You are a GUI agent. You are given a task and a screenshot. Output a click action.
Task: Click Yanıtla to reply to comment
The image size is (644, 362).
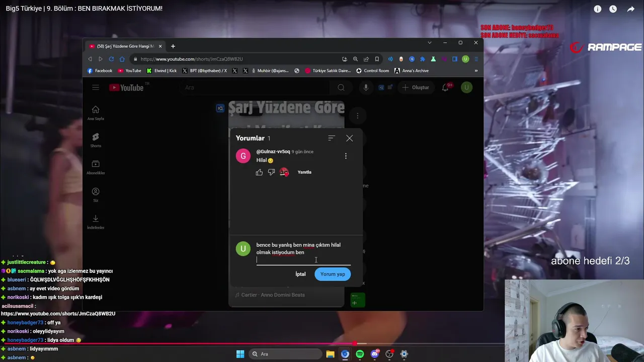[304, 172]
